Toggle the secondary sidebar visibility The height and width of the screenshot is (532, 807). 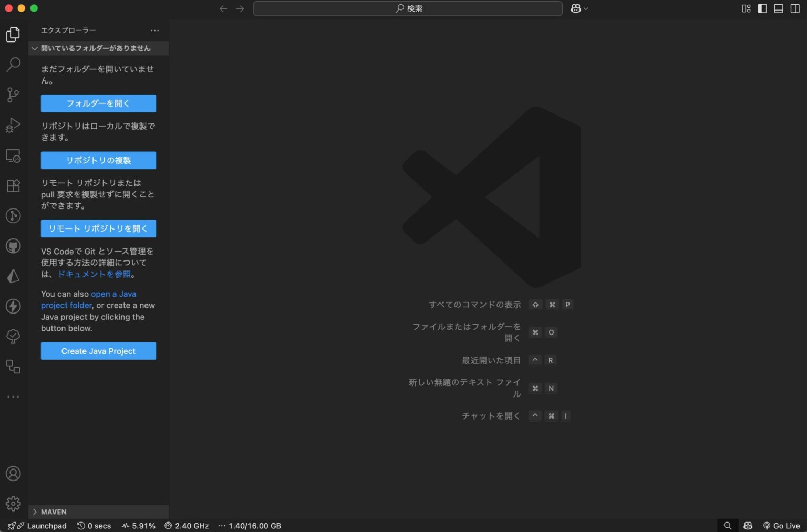click(x=794, y=8)
